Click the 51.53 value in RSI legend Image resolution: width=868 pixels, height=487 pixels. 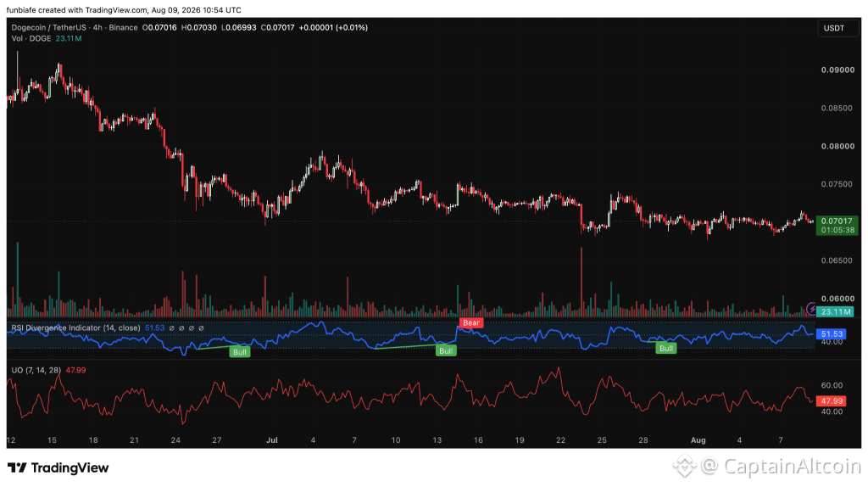155,328
